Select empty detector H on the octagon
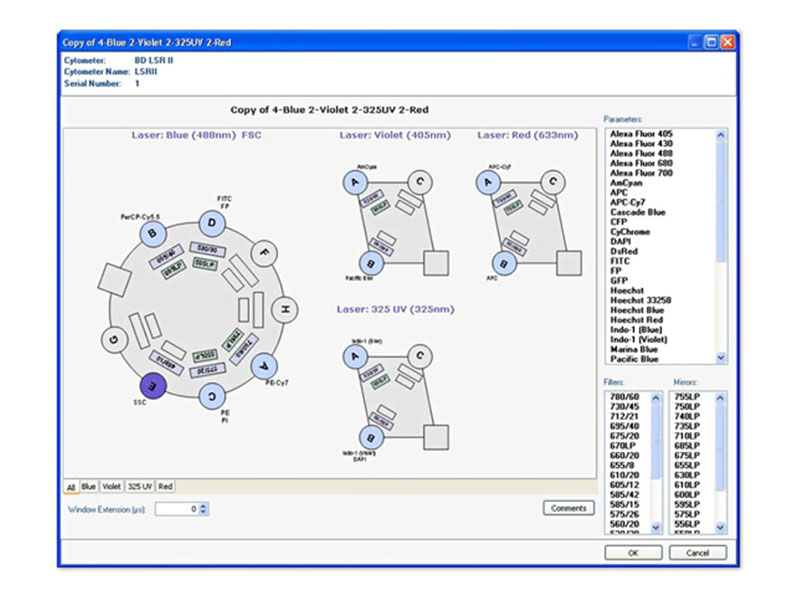The width and height of the screenshot is (800, 600). [285, 310]
